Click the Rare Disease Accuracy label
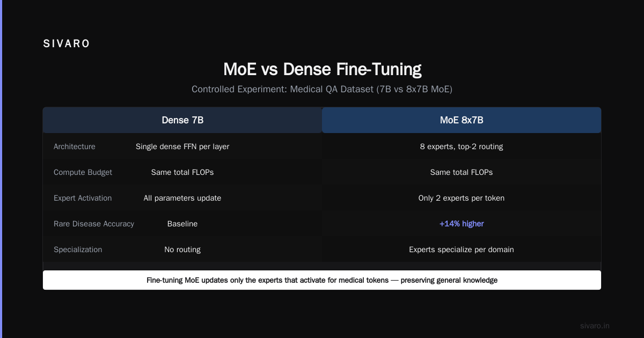 point(94,224)
